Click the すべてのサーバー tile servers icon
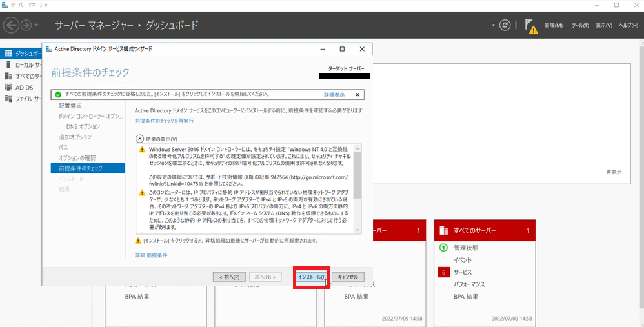This screenshot has width=644, height=327. [x=443, y=231]
